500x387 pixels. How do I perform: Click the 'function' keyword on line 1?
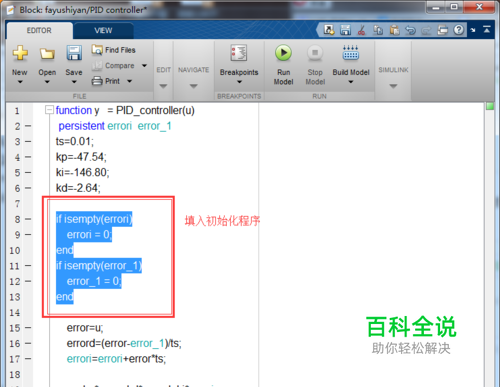[74, 110]
